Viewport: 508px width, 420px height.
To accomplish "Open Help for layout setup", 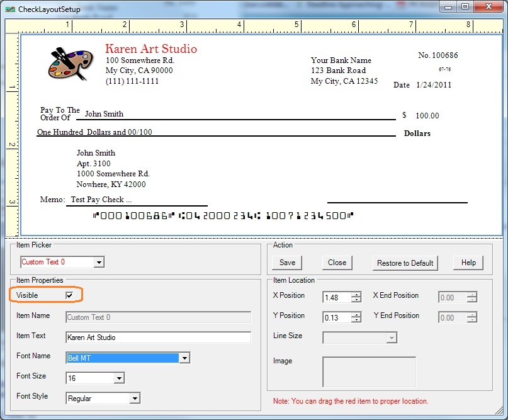I will [468, 263].
